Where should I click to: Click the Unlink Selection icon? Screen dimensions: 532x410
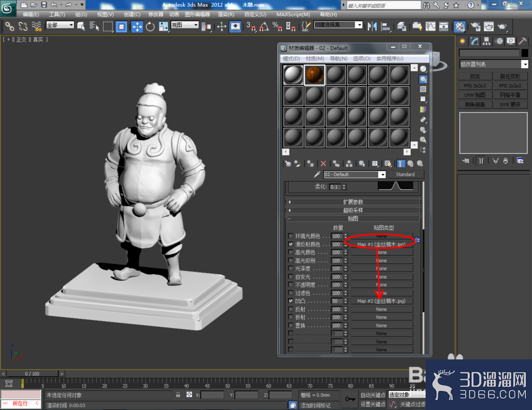[x=23, y=27]
